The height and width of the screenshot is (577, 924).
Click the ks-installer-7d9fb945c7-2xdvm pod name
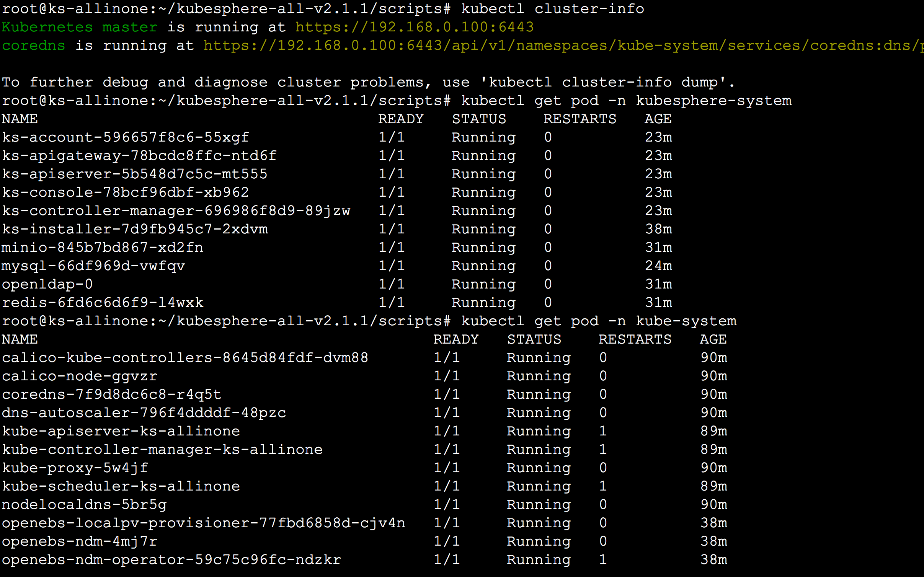pos(135,229)
